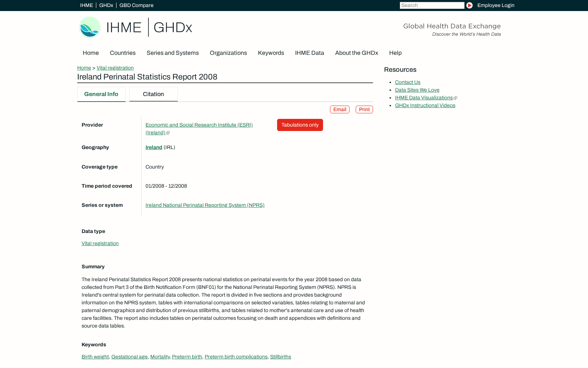This screenshot has height=368, width=588.
Task: Click the Resources sidebar heading
Action: click(x=400, y=70)
